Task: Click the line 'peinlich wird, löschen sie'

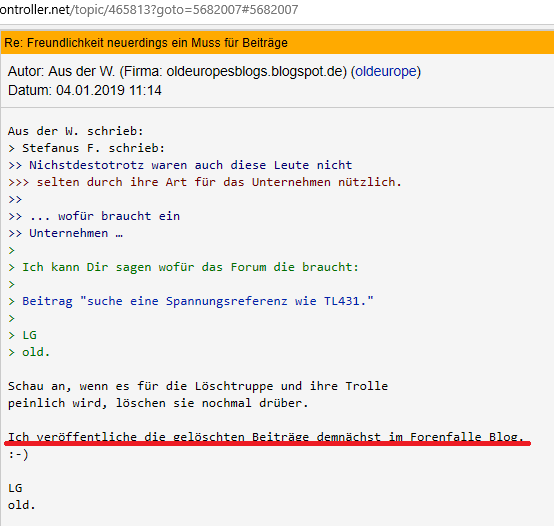Action: tap(158, 403)
